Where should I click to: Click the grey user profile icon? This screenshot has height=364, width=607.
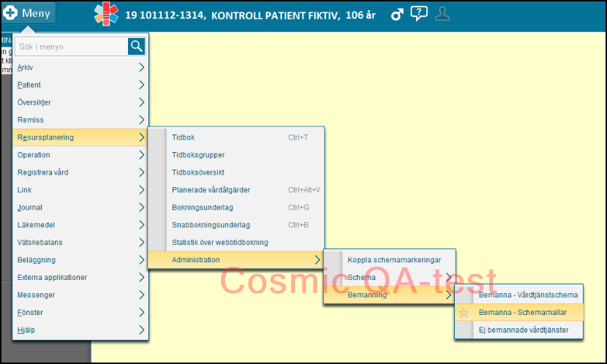coord(442,14)
